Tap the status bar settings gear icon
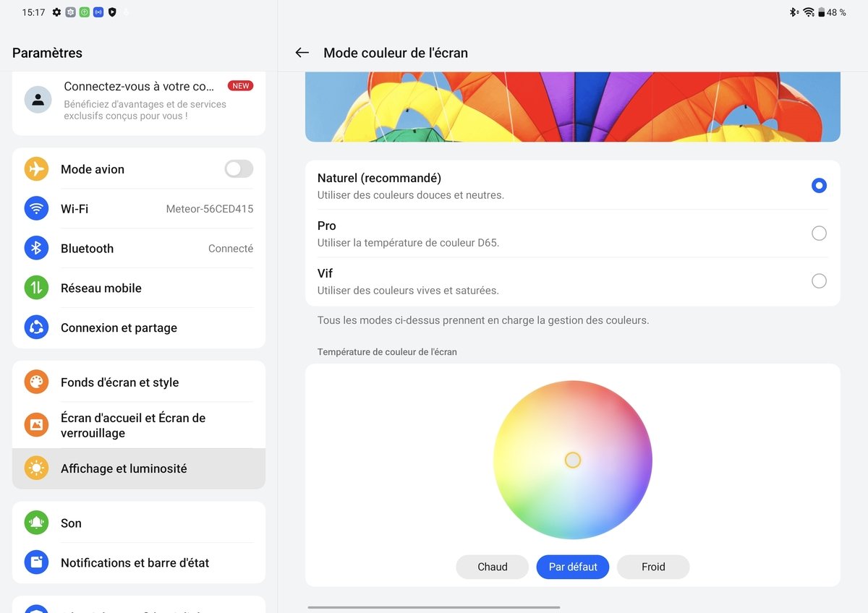The width and height of the screenshot is (868, 613). [56, 12]
